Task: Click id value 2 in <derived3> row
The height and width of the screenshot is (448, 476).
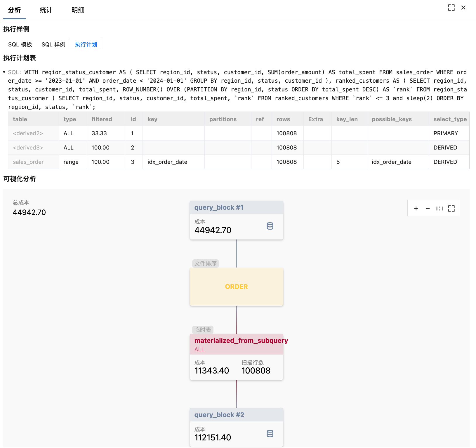Action: tap(133, 147)
